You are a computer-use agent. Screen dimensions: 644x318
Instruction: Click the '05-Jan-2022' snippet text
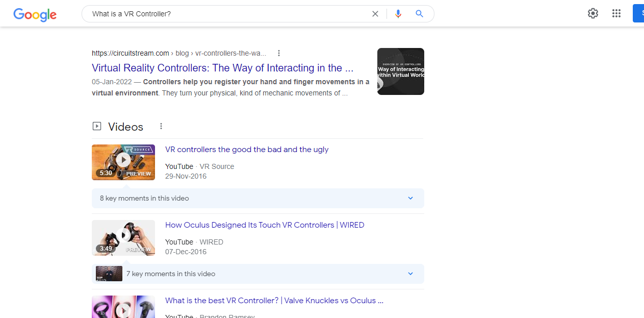pos(113,82)
